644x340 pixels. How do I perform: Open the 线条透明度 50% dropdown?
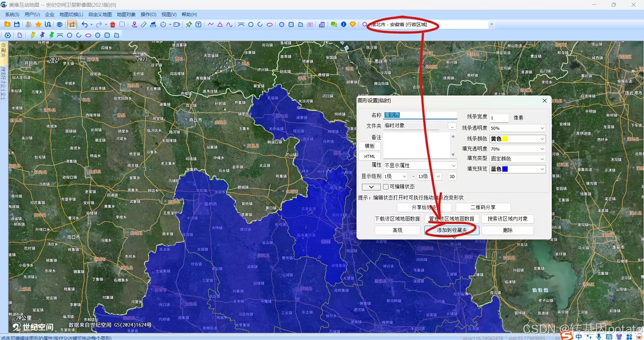coord(517,128)
